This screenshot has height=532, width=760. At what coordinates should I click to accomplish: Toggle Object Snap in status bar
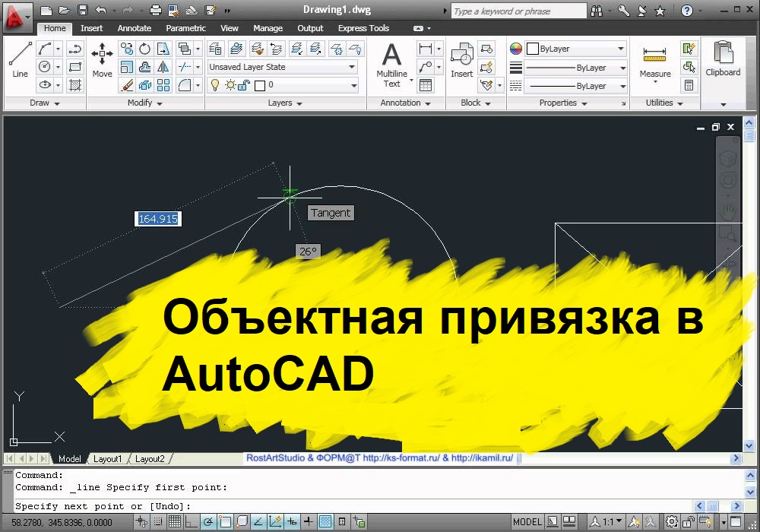click(225, 522)
